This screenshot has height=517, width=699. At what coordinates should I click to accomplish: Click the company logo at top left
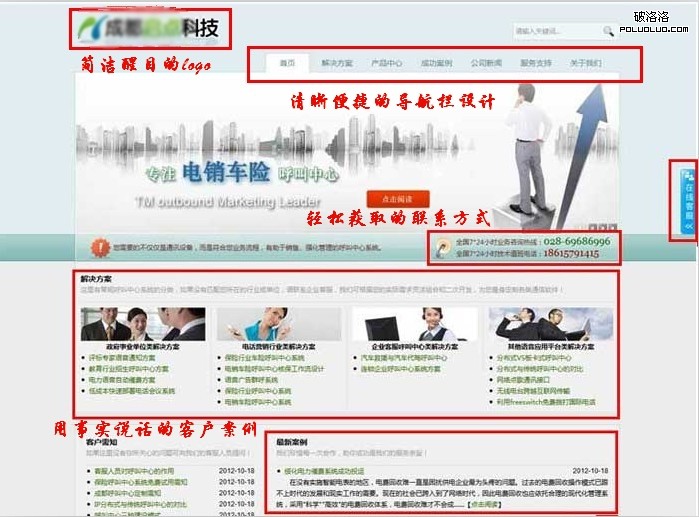coord(148,28)
